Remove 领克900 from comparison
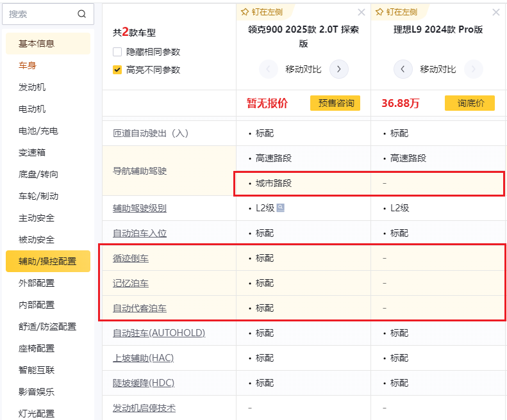This screenshot has height=420, width=507. [361, 12]
